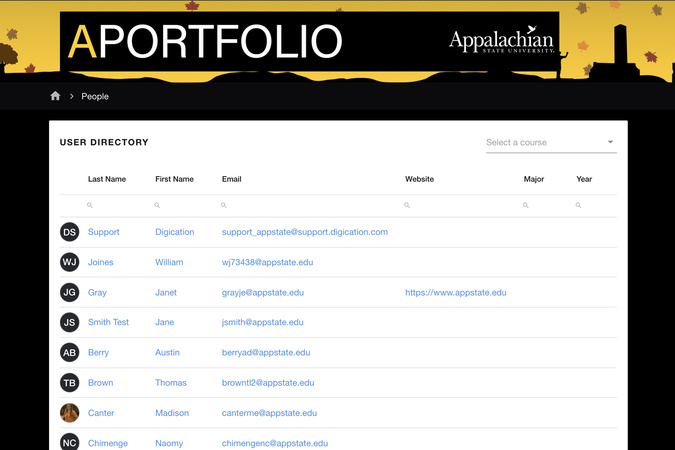This screenshot has width=675, height=450.
Task: Click the JG avatar for Janet Gray
Action: click(69, 292)
